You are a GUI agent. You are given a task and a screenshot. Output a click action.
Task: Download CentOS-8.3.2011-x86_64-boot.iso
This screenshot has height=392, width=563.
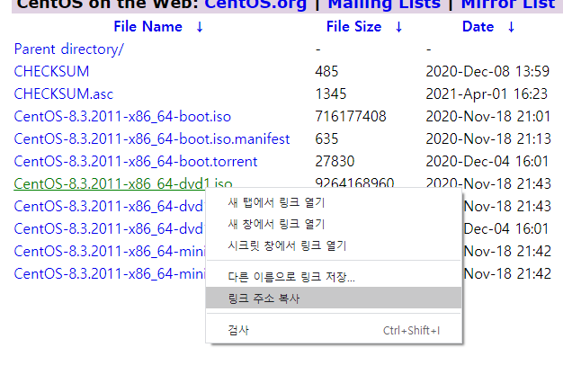click(x=122, y=117)
